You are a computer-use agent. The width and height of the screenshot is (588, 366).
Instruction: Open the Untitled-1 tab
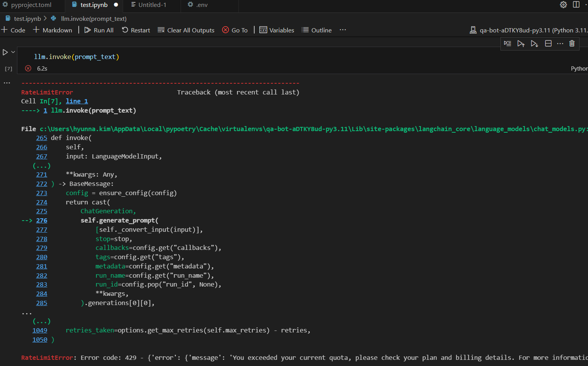tap(152, 5)
